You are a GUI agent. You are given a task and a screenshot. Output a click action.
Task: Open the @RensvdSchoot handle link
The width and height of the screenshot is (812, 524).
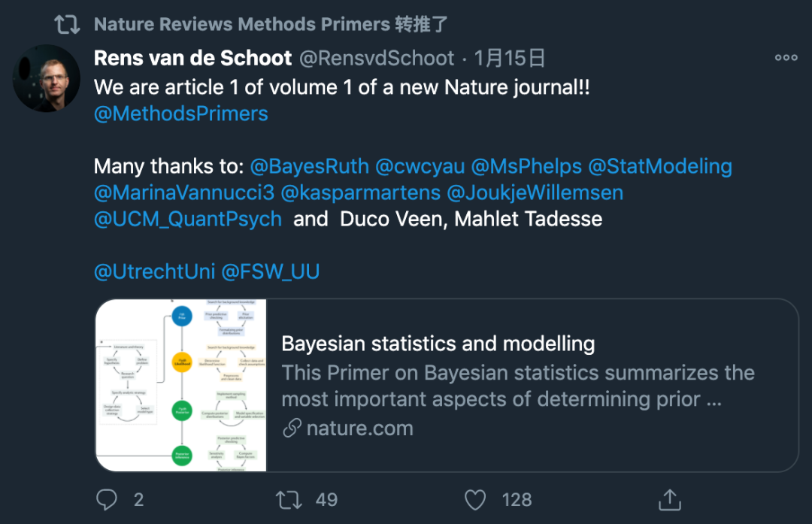pyautogui.click(x=377, y=58)
